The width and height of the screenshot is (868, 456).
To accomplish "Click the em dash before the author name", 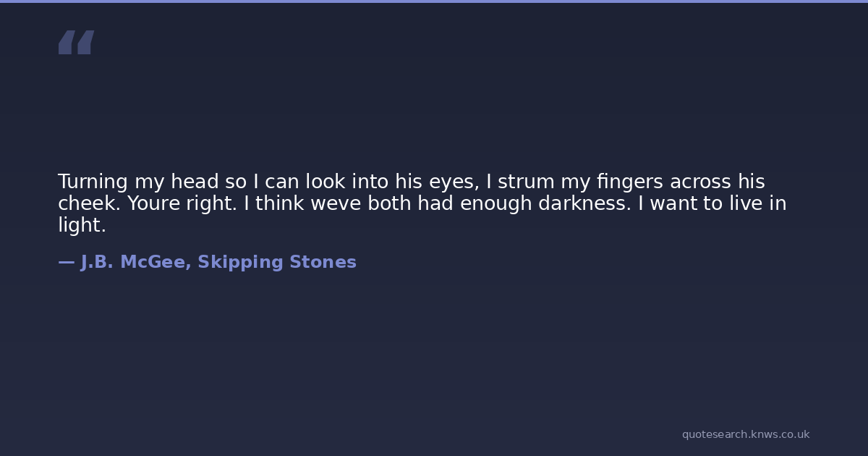I will (x=66, y=263).
